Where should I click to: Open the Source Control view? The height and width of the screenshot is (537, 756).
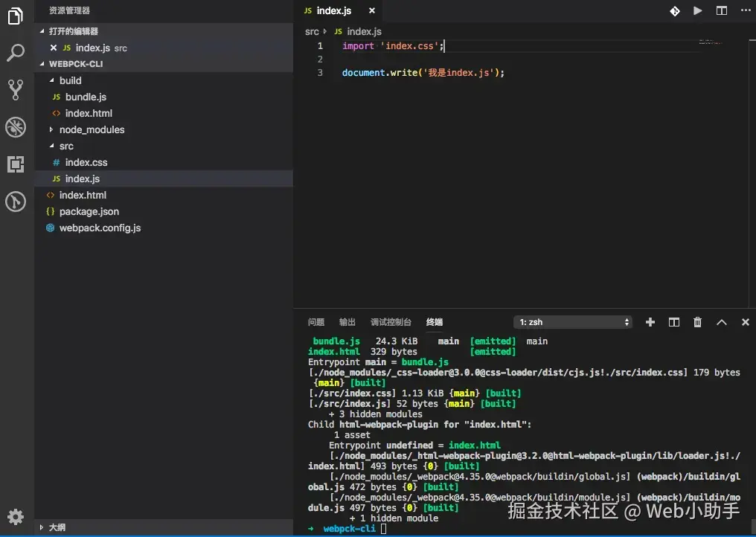[16, 90]
